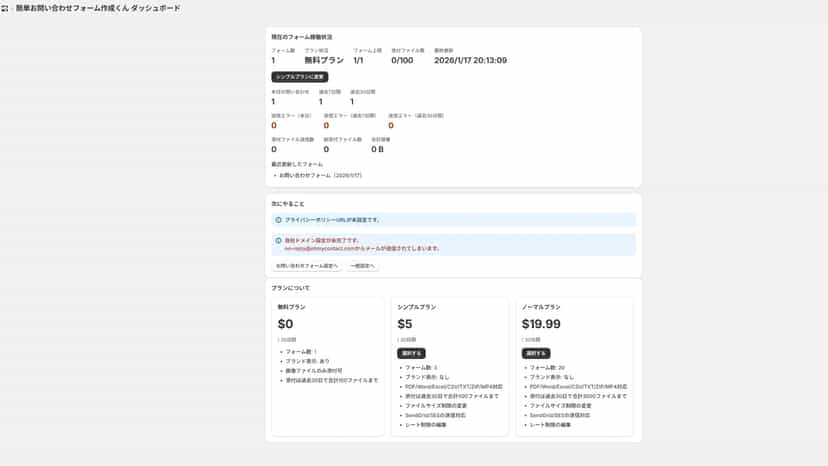Click the privacy policy URL notice text
This screenshot has height=466, width=828.
point(332,220)
